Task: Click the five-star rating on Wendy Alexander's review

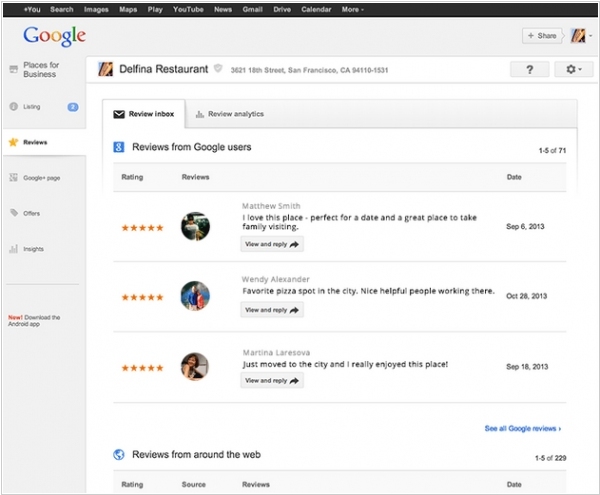Action: (142, 297)
